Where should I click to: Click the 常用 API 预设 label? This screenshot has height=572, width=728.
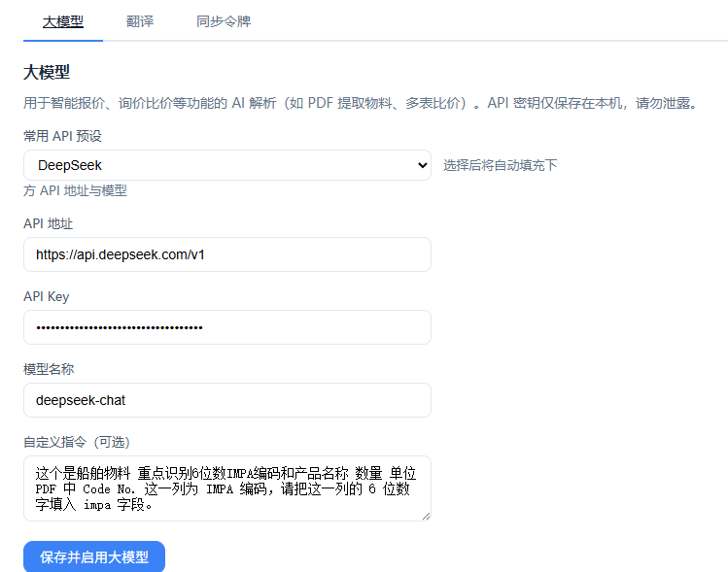(x=62, y=136)
